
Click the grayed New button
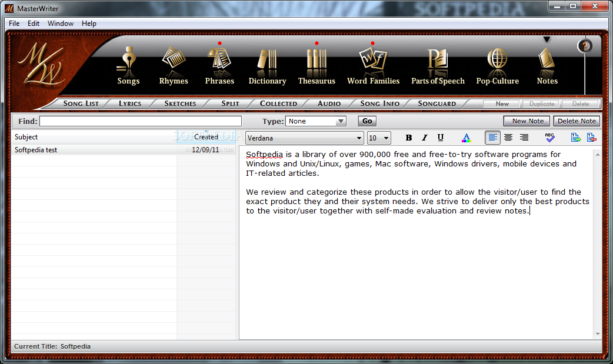tap(502, 103)
